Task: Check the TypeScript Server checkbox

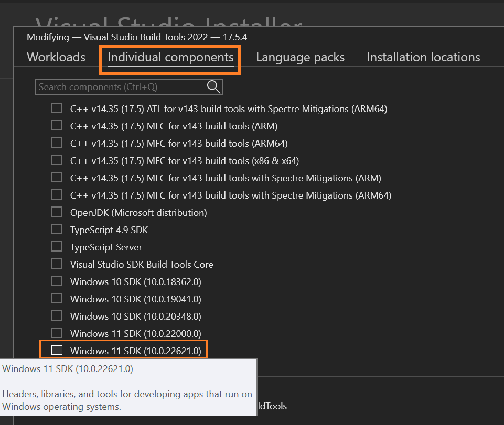Action: click(x=57, y=246)
